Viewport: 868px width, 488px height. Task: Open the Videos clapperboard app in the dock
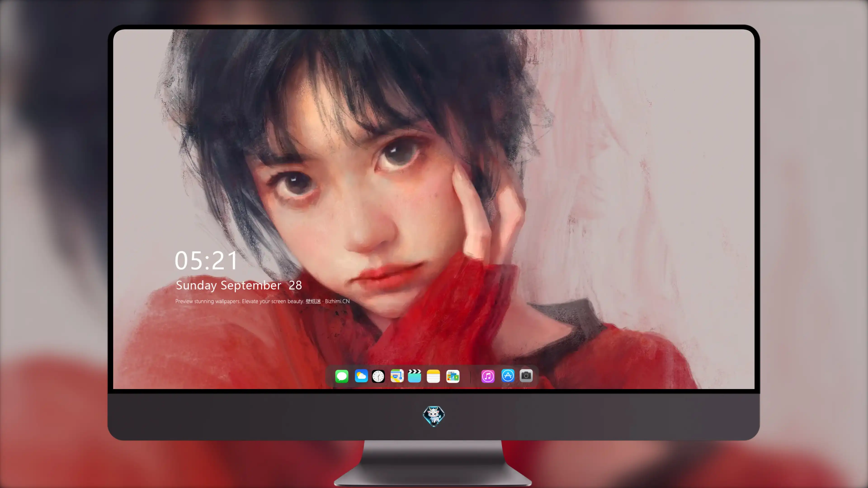(x=415, y=376)
